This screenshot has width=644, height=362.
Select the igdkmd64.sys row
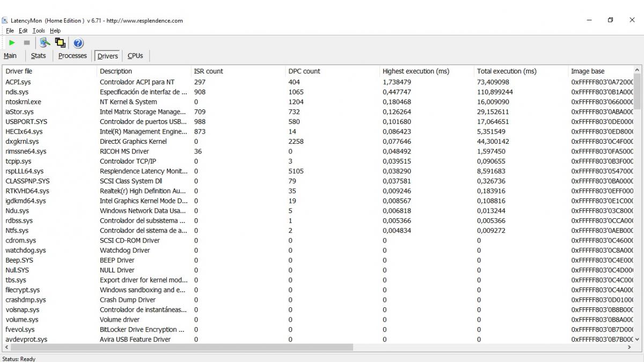pos(318,201)
